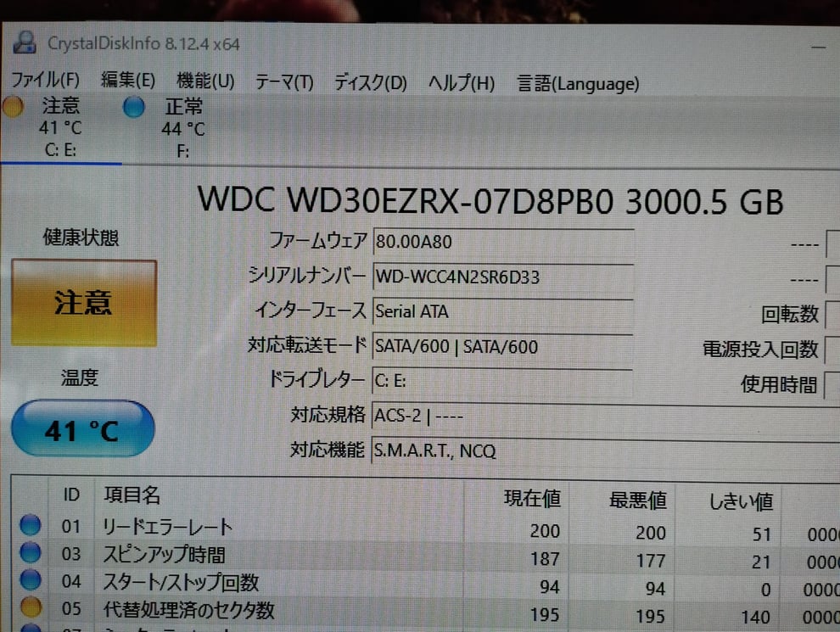Click the yellow 注意 health status button
The image size is (840, 632).
[x=84, y=303]
